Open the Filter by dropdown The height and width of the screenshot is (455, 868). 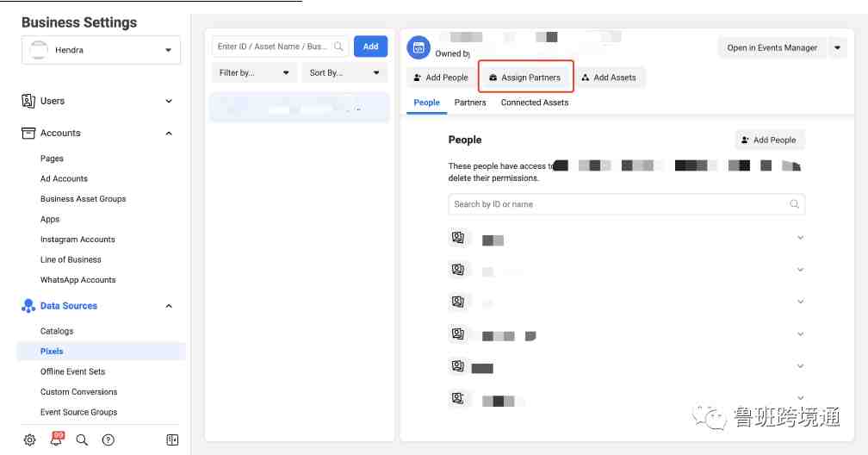click(x=254, y=72)
